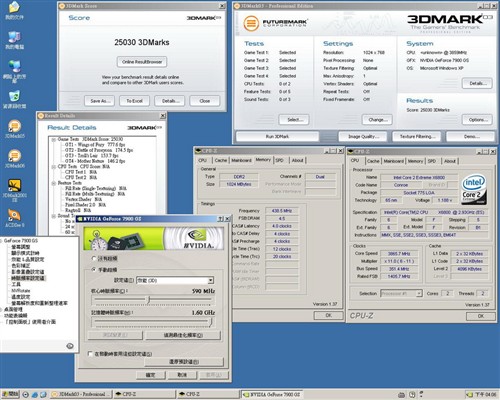The image size is (500, 400).
Task: Click OK in the processor CPU-Z window
Action: [480, 316]
